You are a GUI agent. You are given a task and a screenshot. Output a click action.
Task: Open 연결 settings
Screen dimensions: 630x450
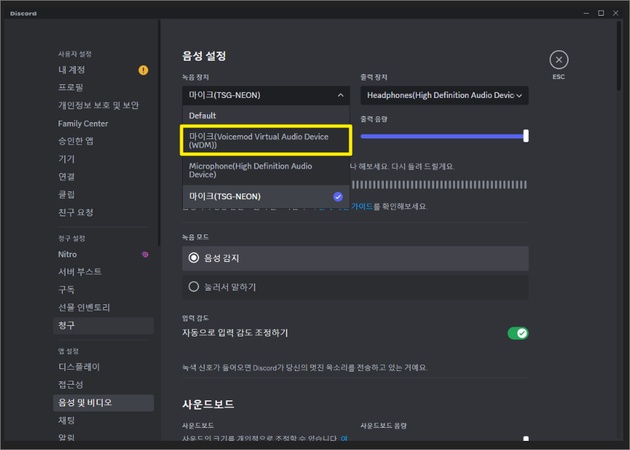coord(67,176)
